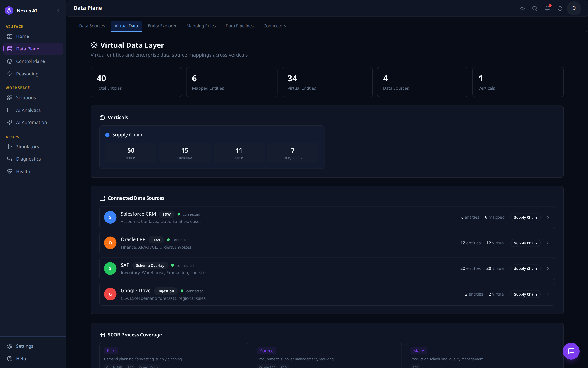Open Health in the sidebar
Viewport: 588px width, 368px height.
[x=33, y=171]
